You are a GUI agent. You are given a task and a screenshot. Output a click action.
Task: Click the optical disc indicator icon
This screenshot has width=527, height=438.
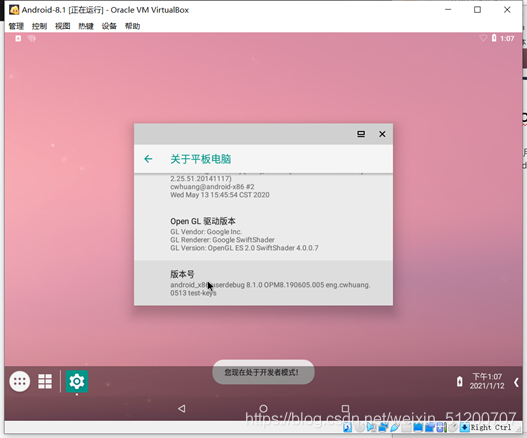coord(360,428)
